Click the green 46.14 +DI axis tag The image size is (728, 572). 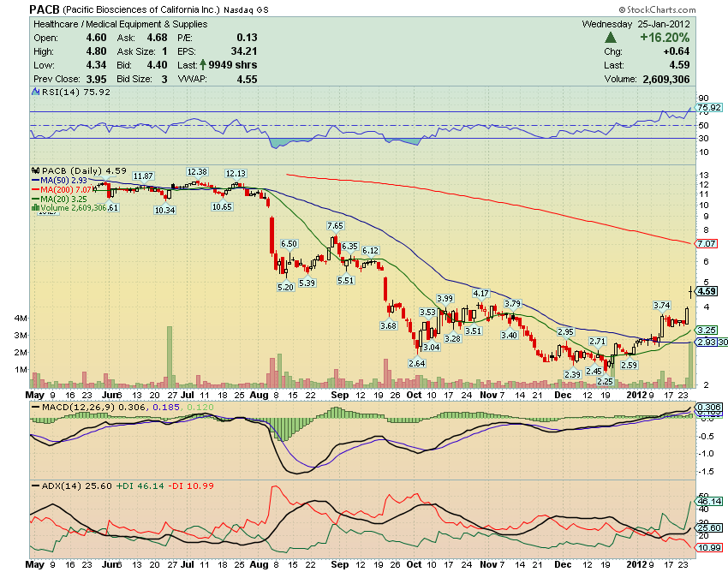click(x=709, y=502)
